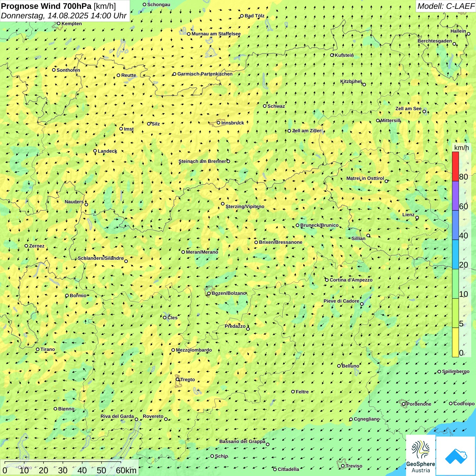Click the GeoSphere Austria logo
The height and width of the screenshot is (476, 476).
(x=421, y=455)
